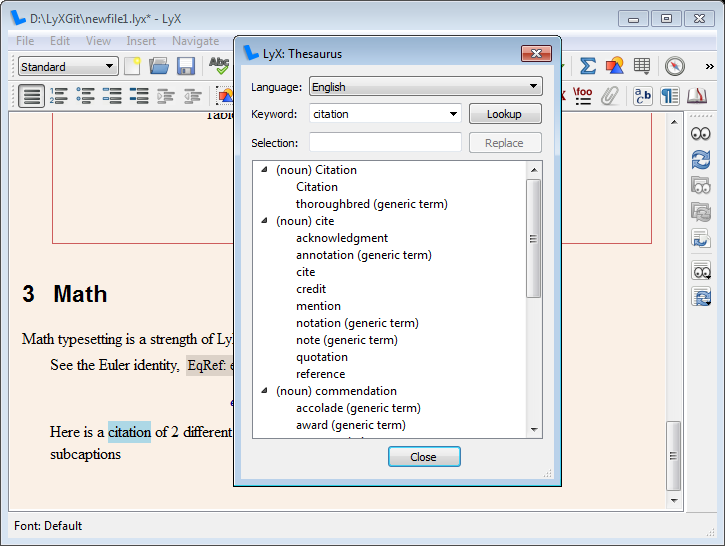This screenshot has height=546, width=725.
Task: Apply the bulleted itemize list icon
Action: click(x=86, y=96)
